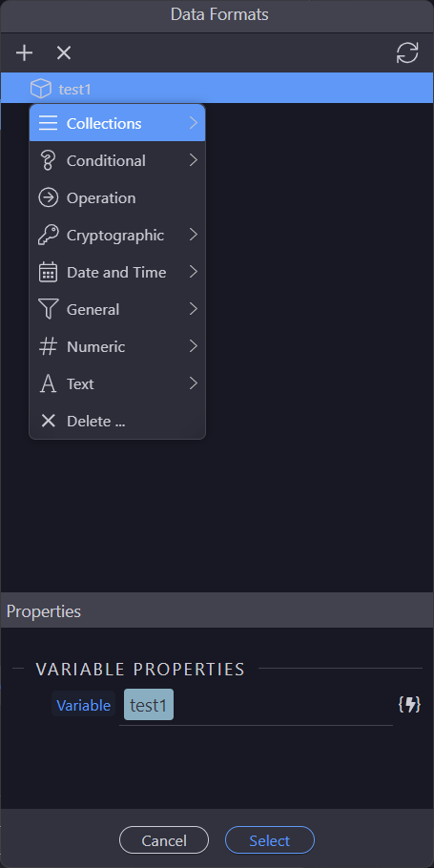The image size is (434, 868).
Task: Click the Cancel button
Action: [x=164, y=840]
